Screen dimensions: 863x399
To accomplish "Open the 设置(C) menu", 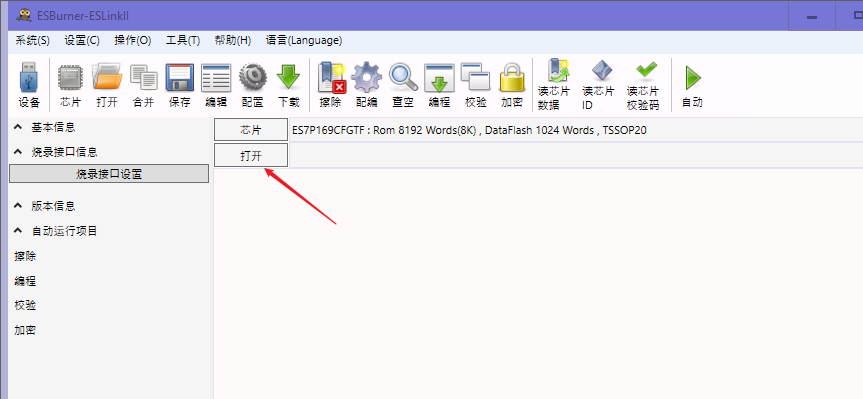I will coord(82,41).
